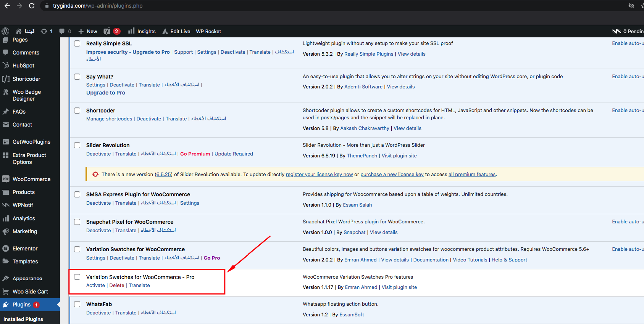Image resolution: width=644 pixels, height=324 pixels.
Task: Select the Really Simple SSL checkbox
Action: pyautogui.click(x=77, y=43)
